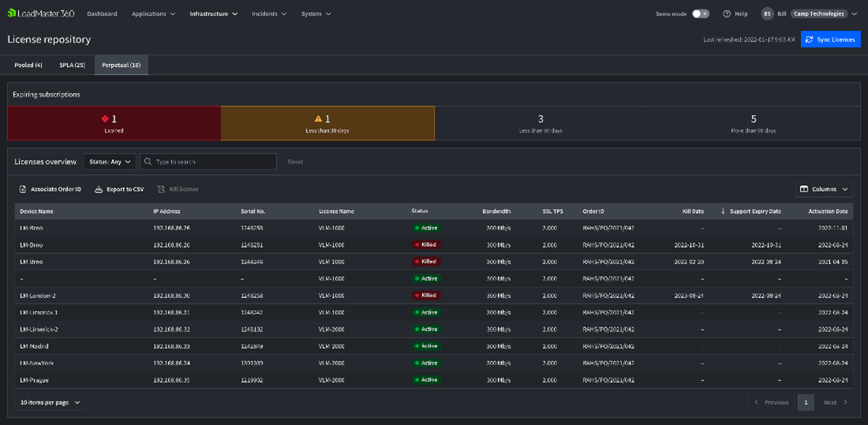Click the Associate Order ID document icon
Viewport: 868px width, 425px height.
23,189
